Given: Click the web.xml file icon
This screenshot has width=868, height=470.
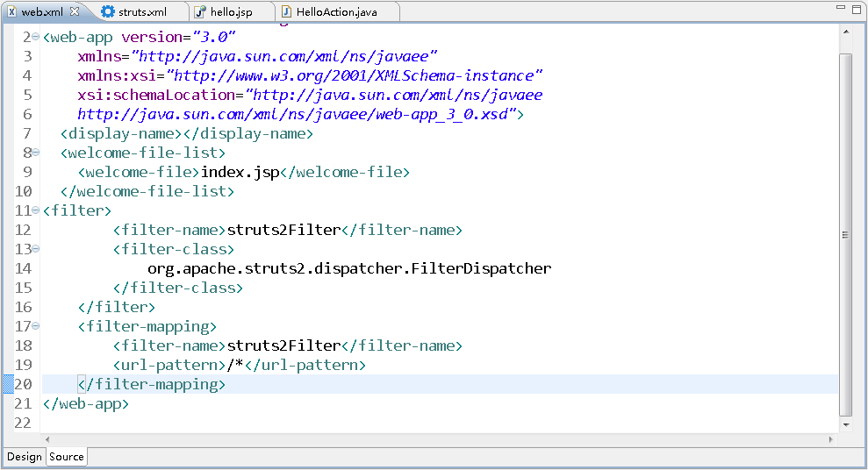Looking at the screenshot, I should point(11,11).
